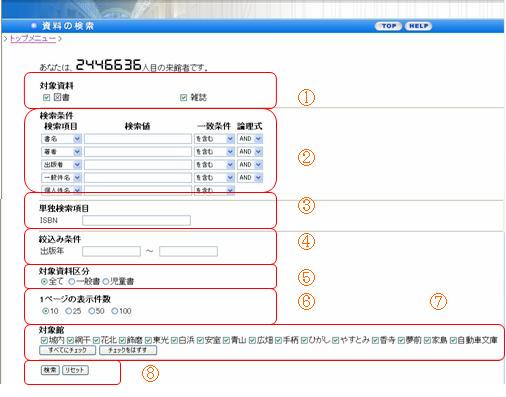Open the HELP button in header
The image size is (506, 397).
click(x=418, y=26)
